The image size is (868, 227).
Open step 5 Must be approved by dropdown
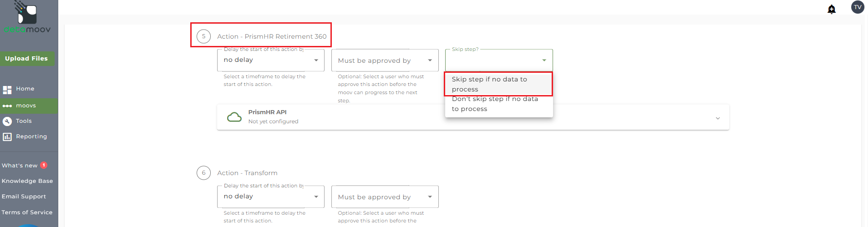point(385,60)
